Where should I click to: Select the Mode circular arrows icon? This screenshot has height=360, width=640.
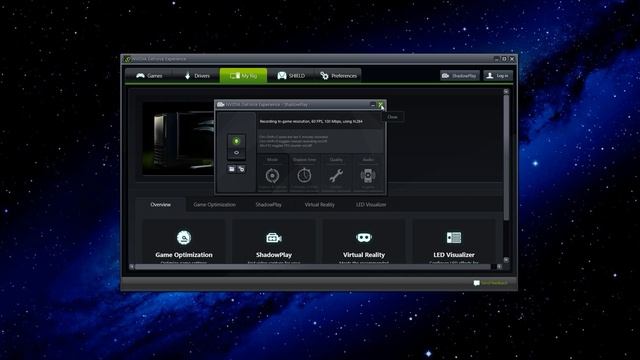pos(272,176)
